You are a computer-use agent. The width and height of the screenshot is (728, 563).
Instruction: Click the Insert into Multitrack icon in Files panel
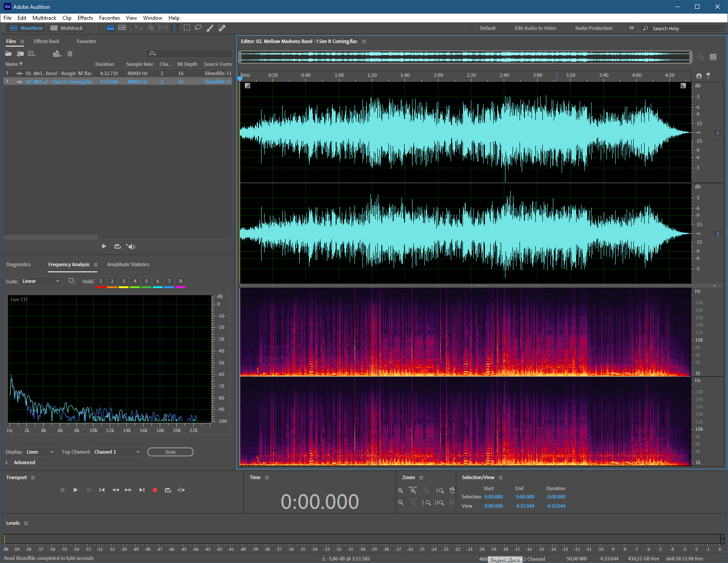[57, 54]
